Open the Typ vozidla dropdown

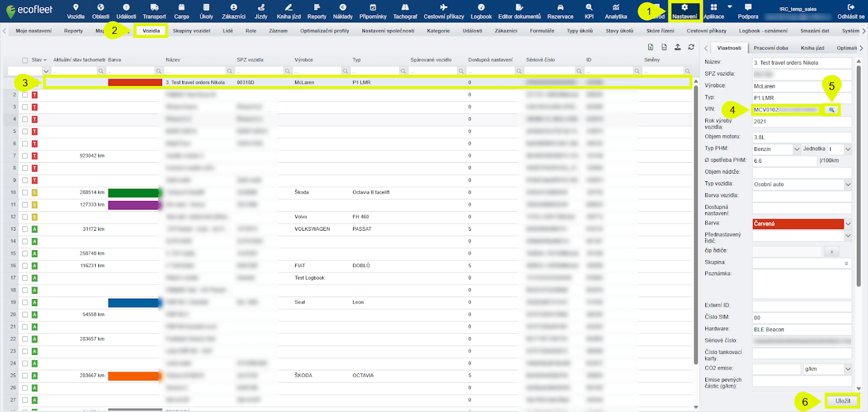point(847,185)
